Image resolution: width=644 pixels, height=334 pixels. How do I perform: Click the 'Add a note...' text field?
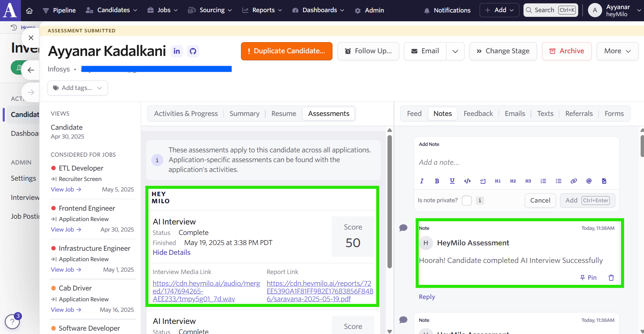coord(516,162)
